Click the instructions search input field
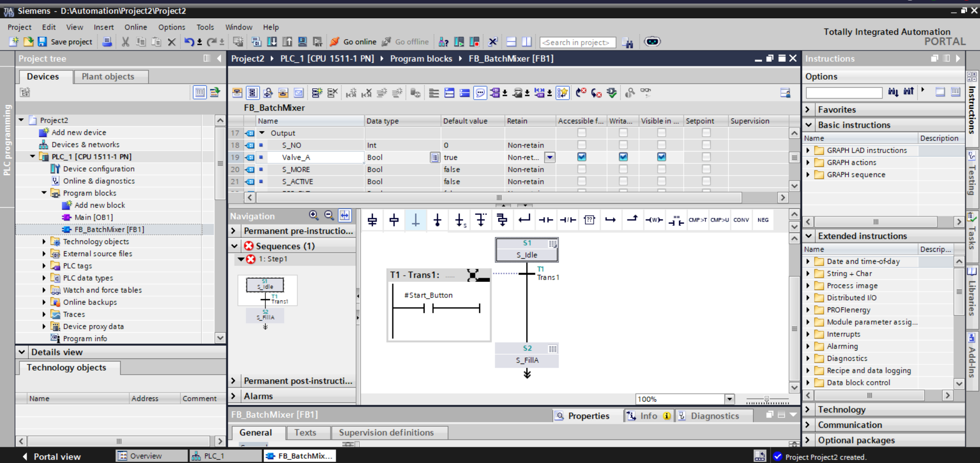The height and width of the screenshot is (463, 980). click(844, 92)
